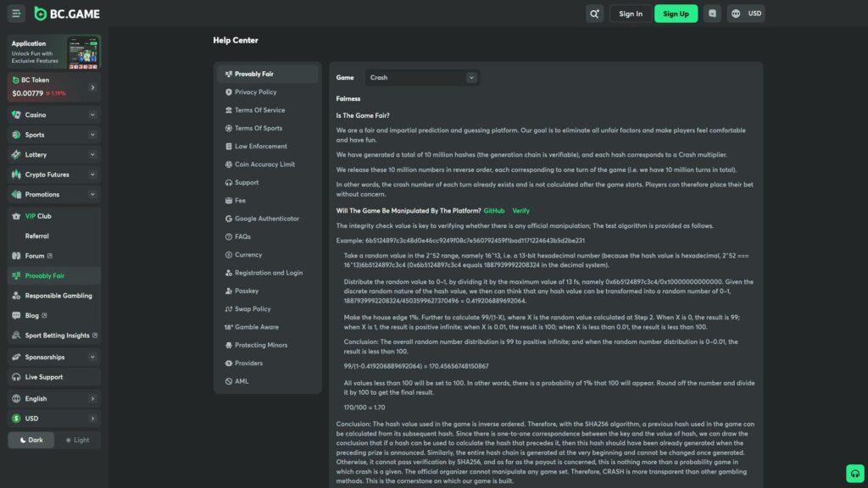Viewport: 868px width, 488px height.
Task: Click the Responsible Gambling icon
Action: [16, 296]
